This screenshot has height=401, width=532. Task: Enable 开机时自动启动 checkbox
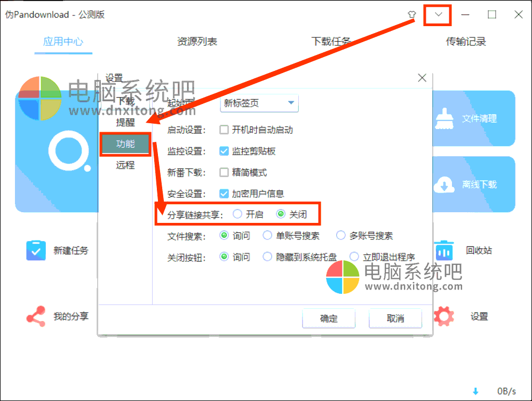[x=225, y=130]
